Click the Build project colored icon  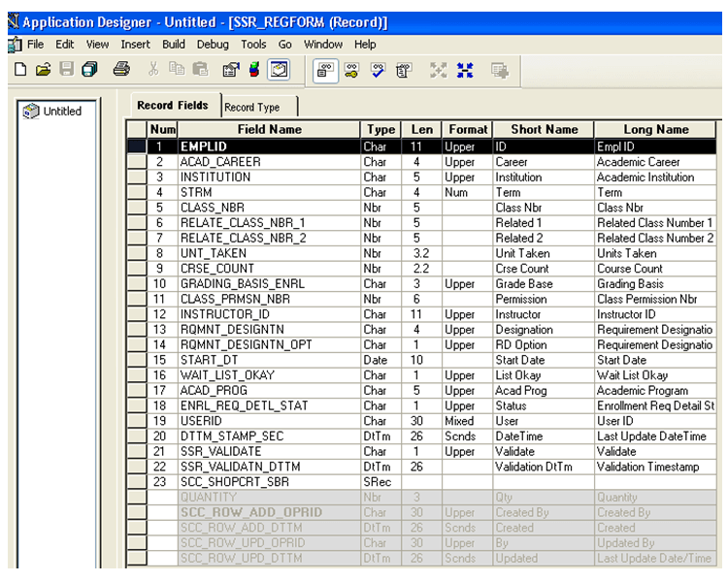point(254,70)
